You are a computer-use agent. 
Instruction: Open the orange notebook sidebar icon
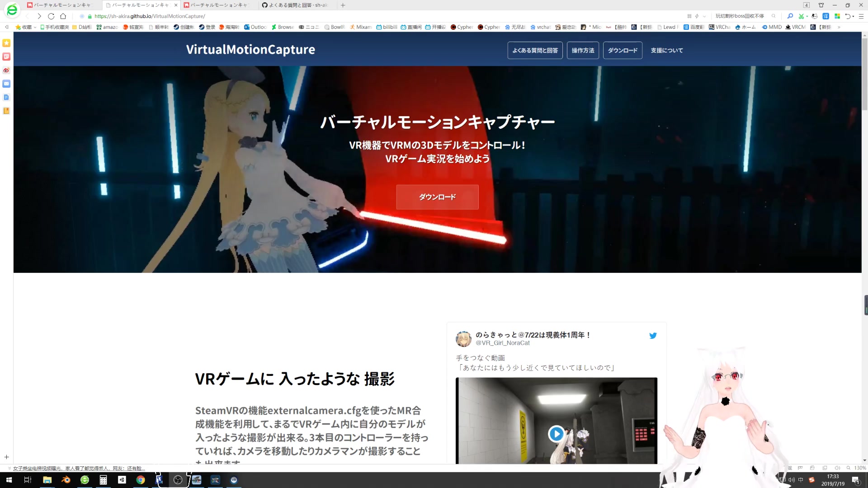(x=6, y=111)
